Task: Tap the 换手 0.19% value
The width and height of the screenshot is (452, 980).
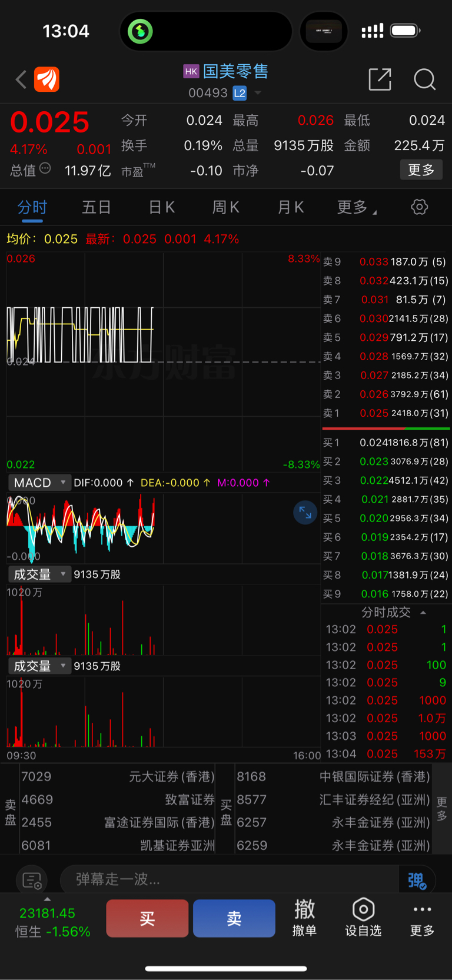Action: click(203, 145)
